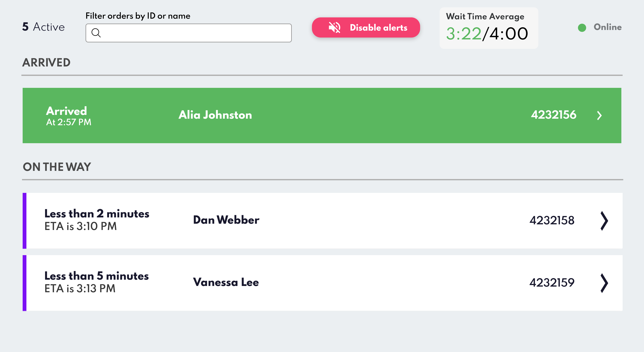Focus the filter orders search field
This screenshot has height=352, width=644.
tap(195, 33)
